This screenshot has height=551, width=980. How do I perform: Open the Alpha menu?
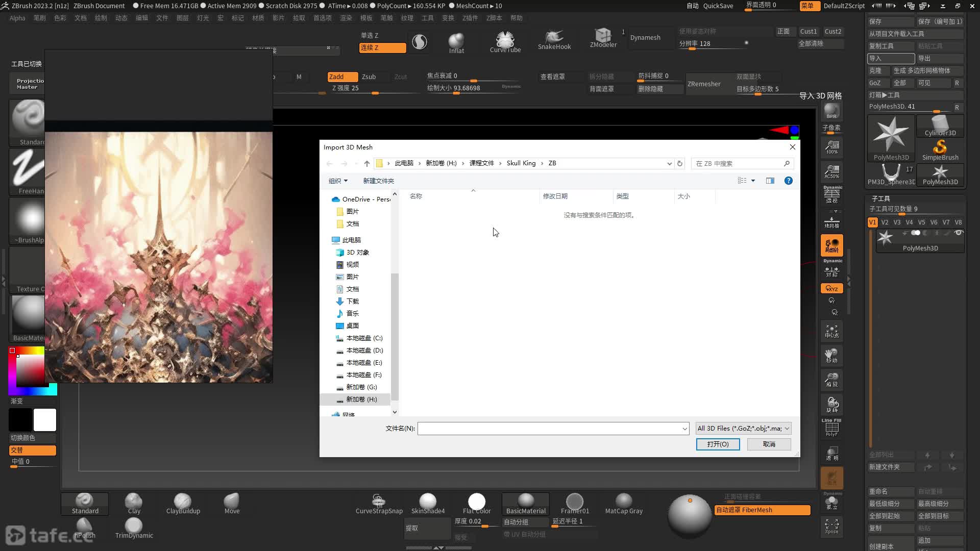click(17, 18)
